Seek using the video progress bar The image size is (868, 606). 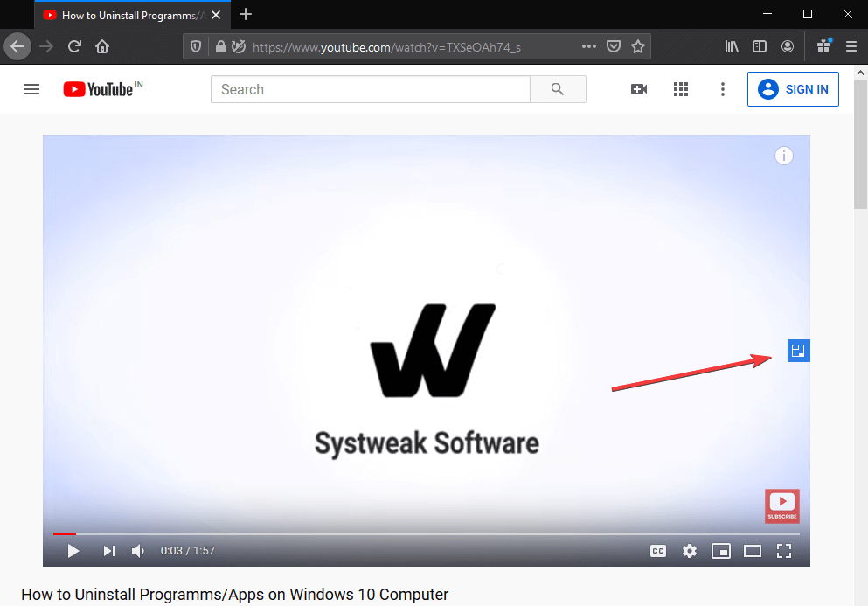(x=427, y=533)
